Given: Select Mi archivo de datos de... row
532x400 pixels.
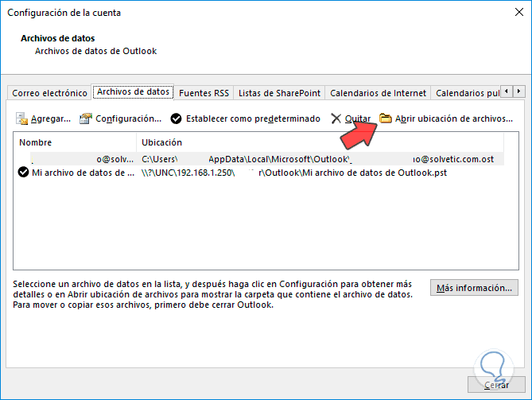Looking at the screenshot, I should point(259,173).
